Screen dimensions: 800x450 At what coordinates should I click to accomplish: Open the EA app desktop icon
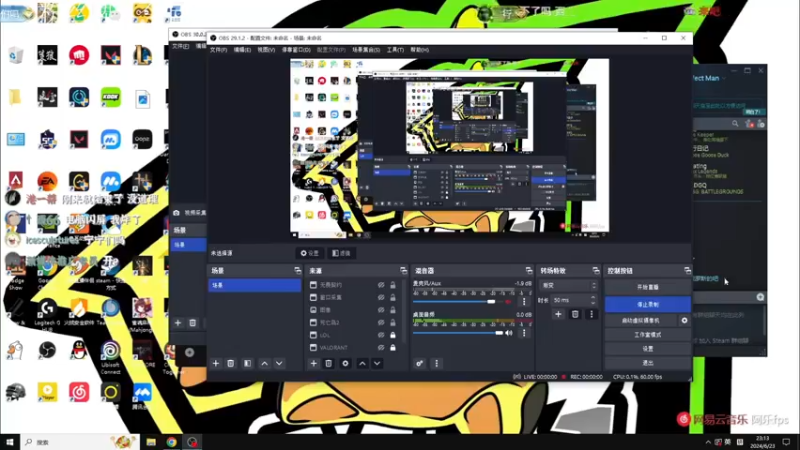click(47, 181)
